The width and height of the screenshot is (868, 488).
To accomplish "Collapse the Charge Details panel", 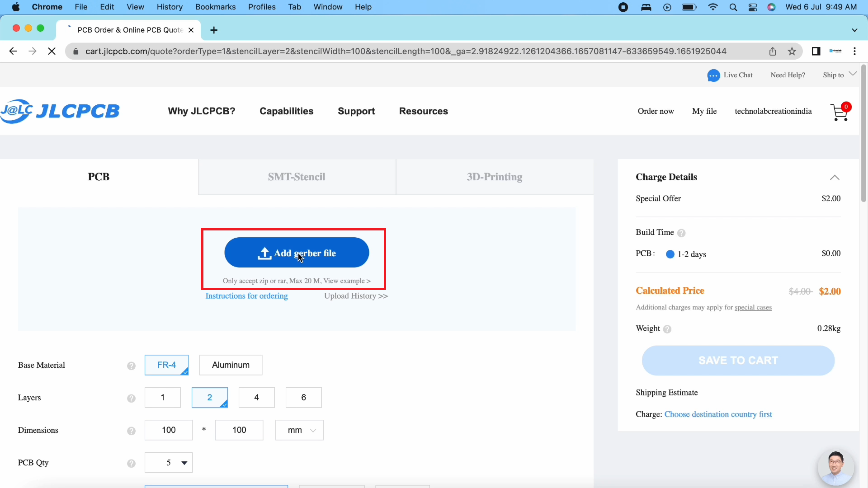I will pos(835,178).
